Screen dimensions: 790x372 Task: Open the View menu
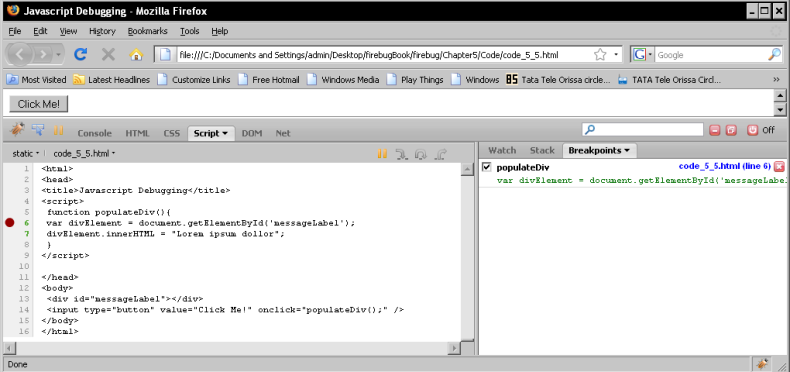[68, 31]
